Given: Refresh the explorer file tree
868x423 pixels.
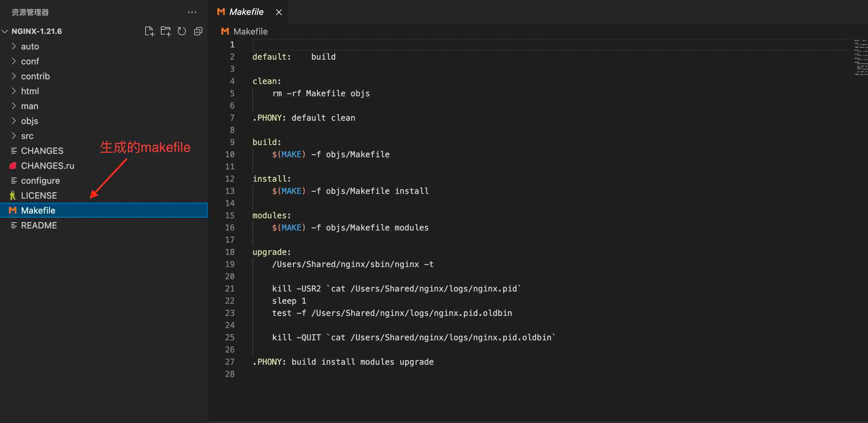Looking at the screenshot, I should click(x=182, y=31).
